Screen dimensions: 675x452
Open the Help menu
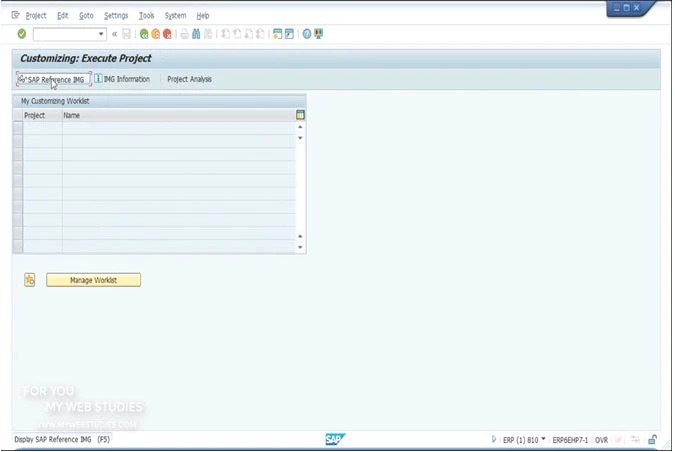click(203, 15)
